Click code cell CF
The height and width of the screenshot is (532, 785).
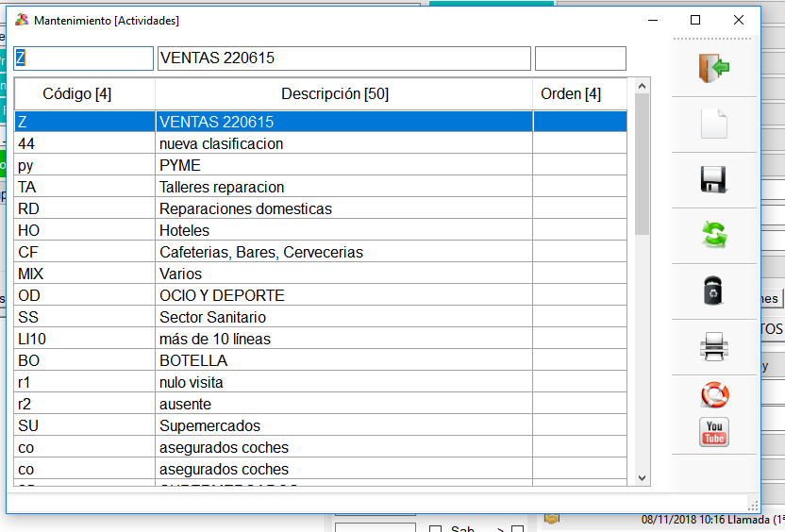pyautogui.click(x=85, y=252)
